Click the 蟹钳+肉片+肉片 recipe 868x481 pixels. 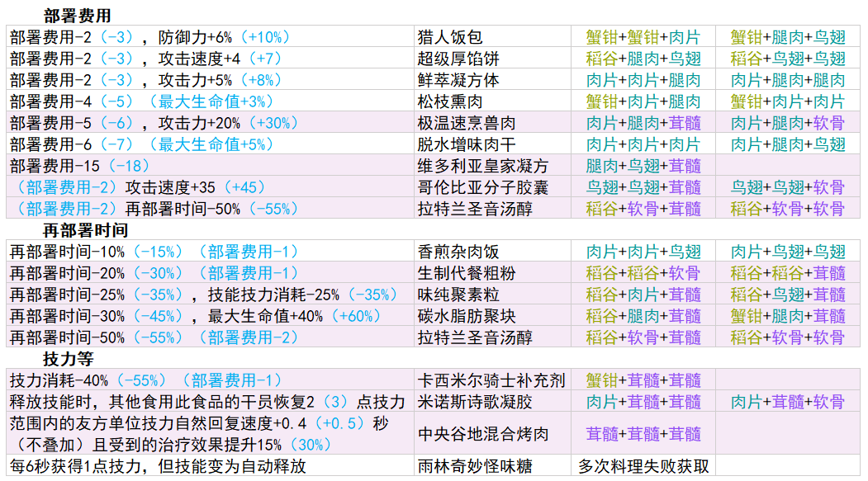point(788,101)
